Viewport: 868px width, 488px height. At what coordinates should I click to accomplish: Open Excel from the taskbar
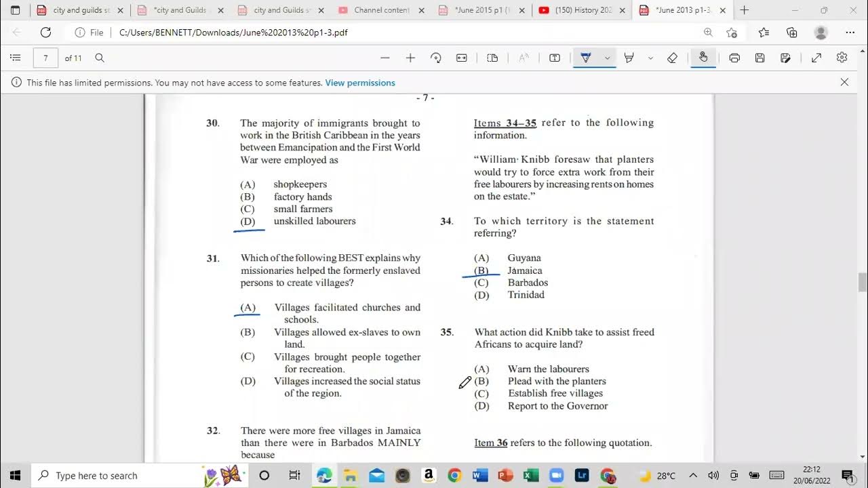pos(531,475)
